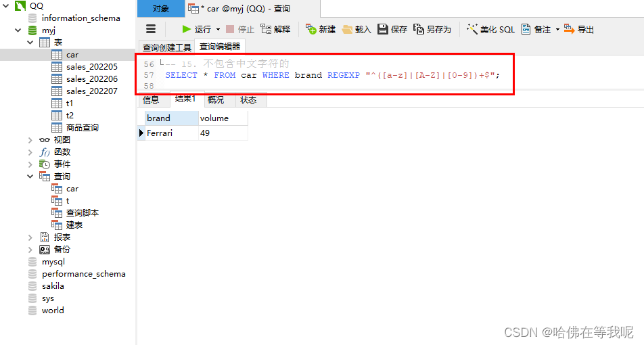This screenshot has height=345, width=644.
Task: Expand the 函数 functions node
Action: [30, 152]
